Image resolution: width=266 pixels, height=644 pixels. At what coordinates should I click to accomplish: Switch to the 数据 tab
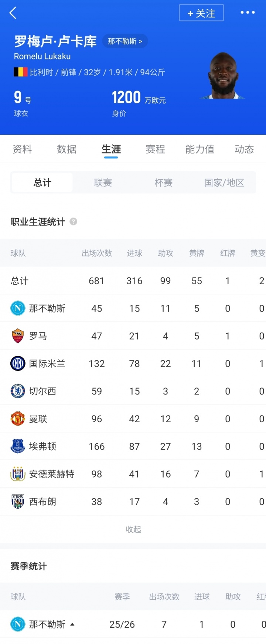click(x=66, y=149)
